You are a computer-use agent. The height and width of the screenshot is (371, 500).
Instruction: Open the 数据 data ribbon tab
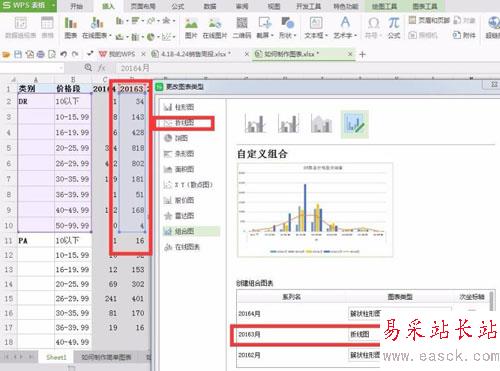[210, 6]
